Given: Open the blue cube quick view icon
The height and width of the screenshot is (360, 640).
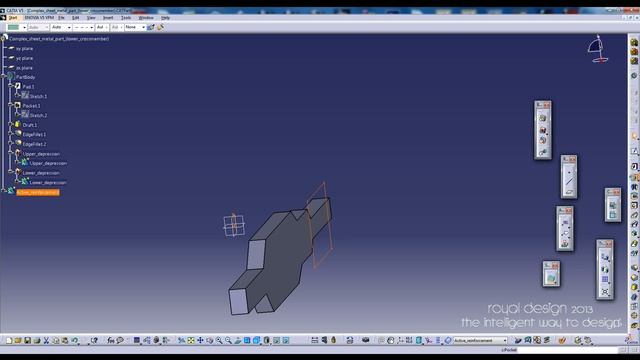Looking at the screenshot, I should point(256,340).
